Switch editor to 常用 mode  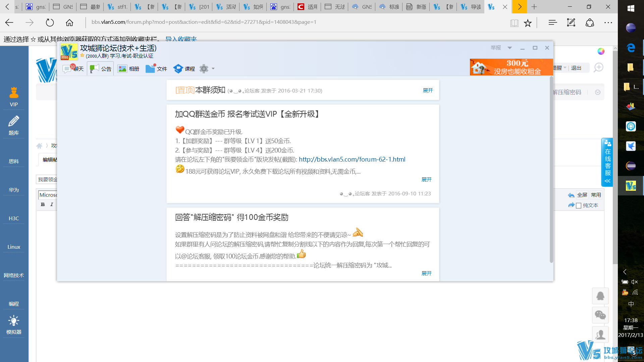(x=596, y=195)
